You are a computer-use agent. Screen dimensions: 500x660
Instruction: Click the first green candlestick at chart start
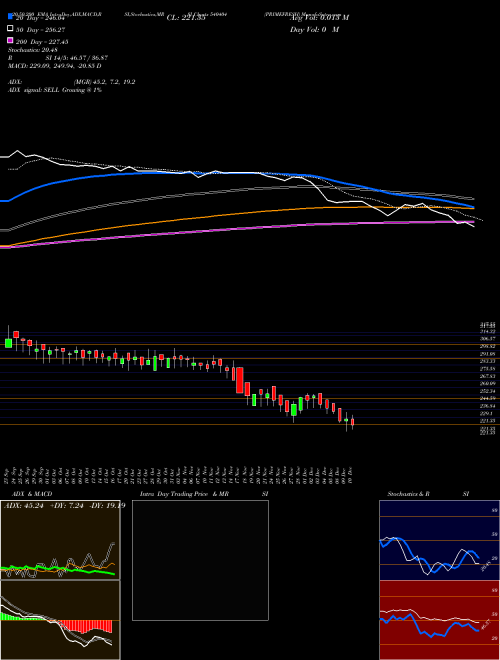pyautogui.click(x=8, y=343)
